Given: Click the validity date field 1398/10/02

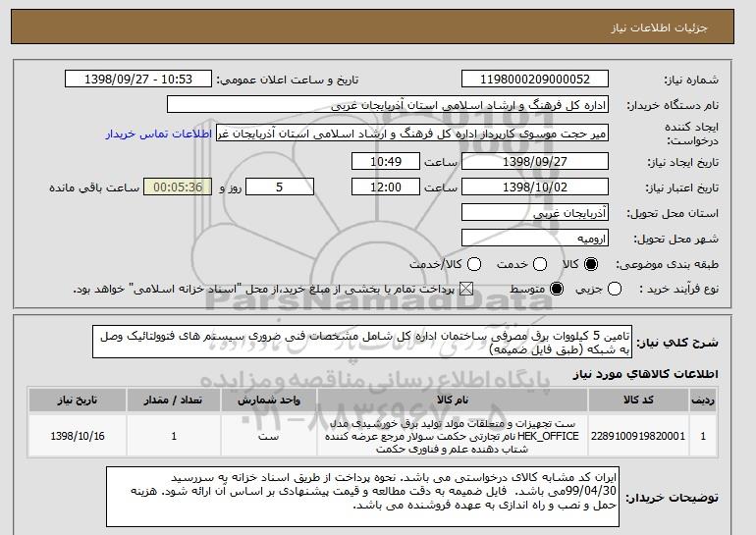Looking at the screenshot, I should (535, 187).
